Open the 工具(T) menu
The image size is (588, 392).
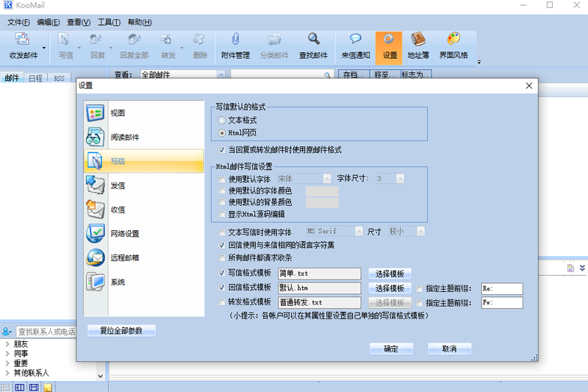(x=110, y=23)
